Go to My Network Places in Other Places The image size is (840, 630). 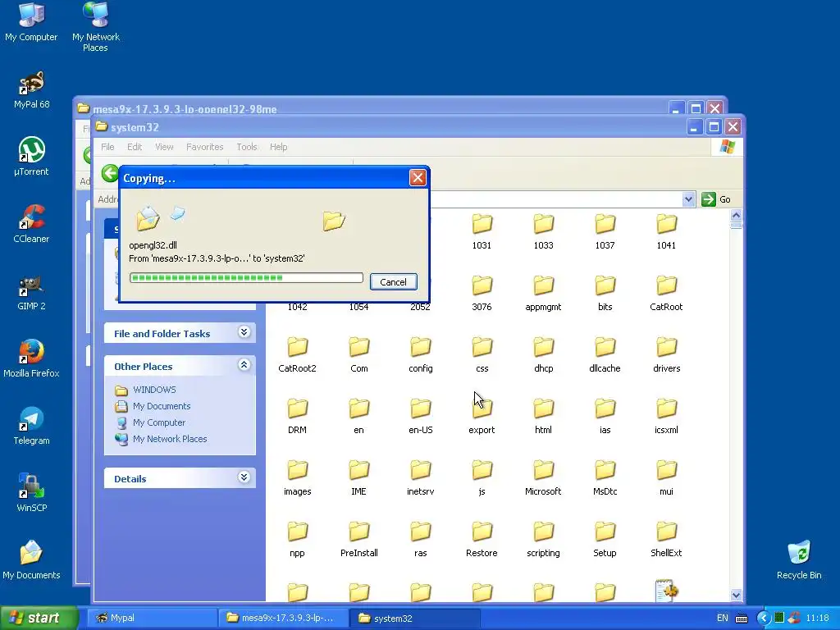pos(170,439)
